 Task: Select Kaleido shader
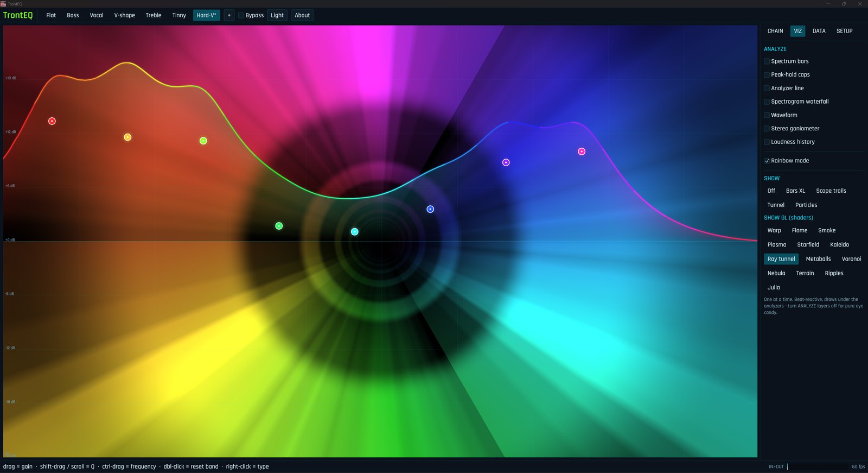point(839,244)
